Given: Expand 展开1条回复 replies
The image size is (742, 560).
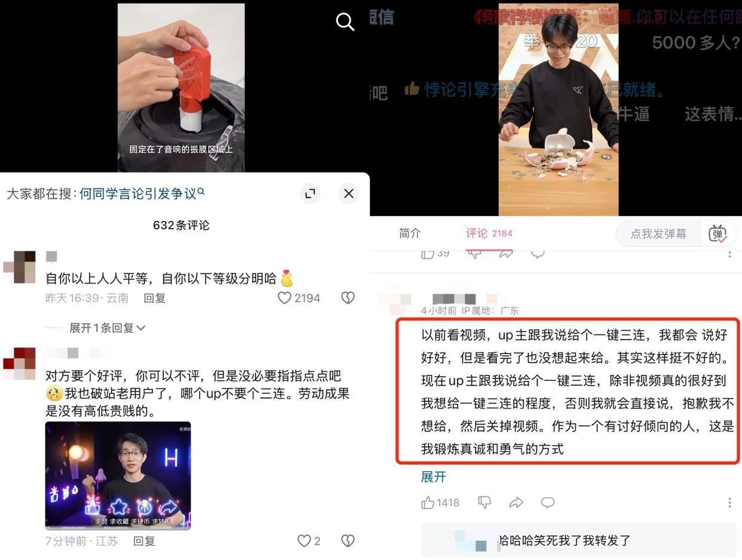Looking at the screenshot, I should click(108, 328).
